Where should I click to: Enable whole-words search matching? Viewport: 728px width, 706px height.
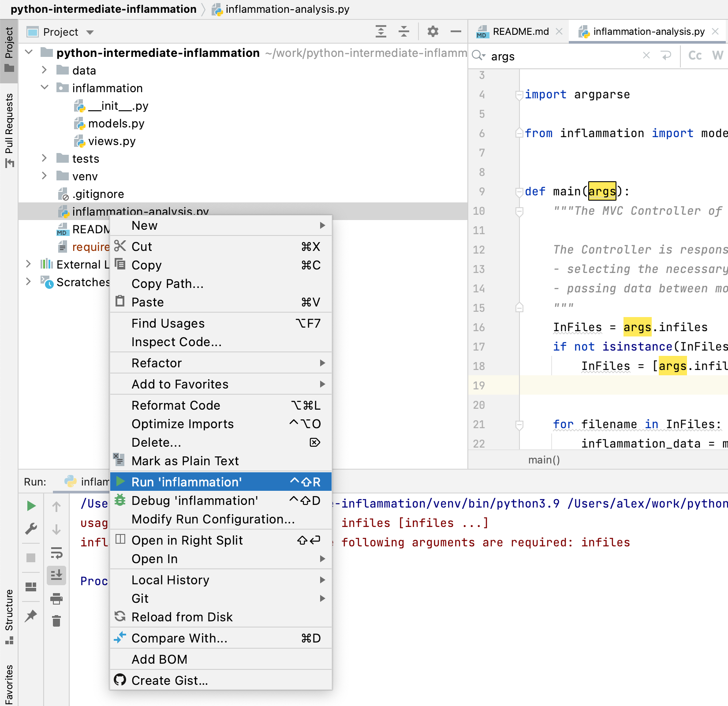(719, 56)
